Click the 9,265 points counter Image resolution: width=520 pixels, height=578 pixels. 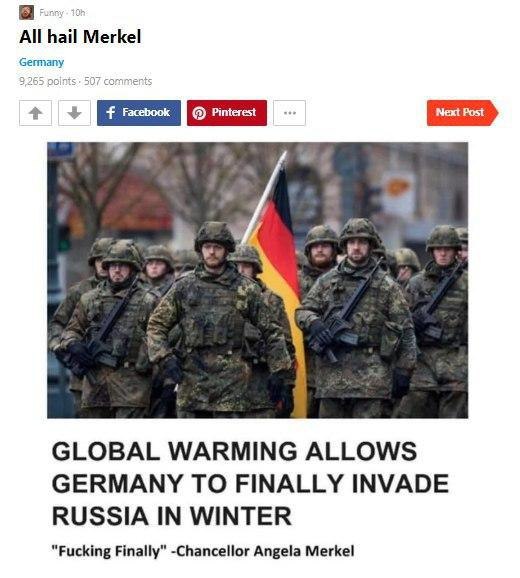(x=48, y=81)
